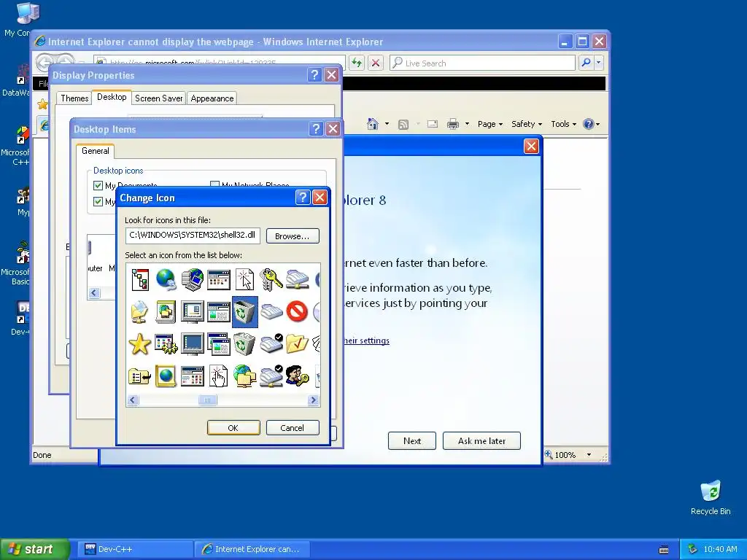Pick the window with gear icon
Screen dimensions: 747x560
(166, 344)
